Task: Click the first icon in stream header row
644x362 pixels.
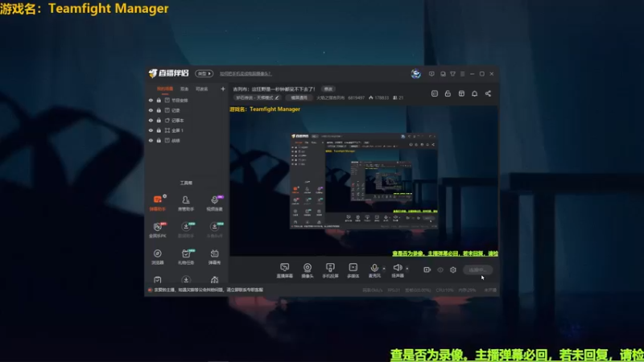Action: [435, 93]
